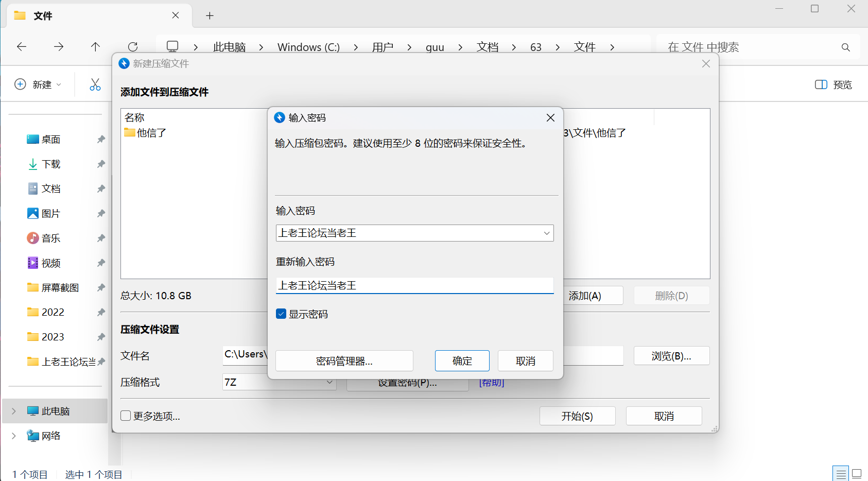868x481 pixels.
Task: Switch to details view icon in status bar
Action: pyautogui.click(x=841, y=474)
